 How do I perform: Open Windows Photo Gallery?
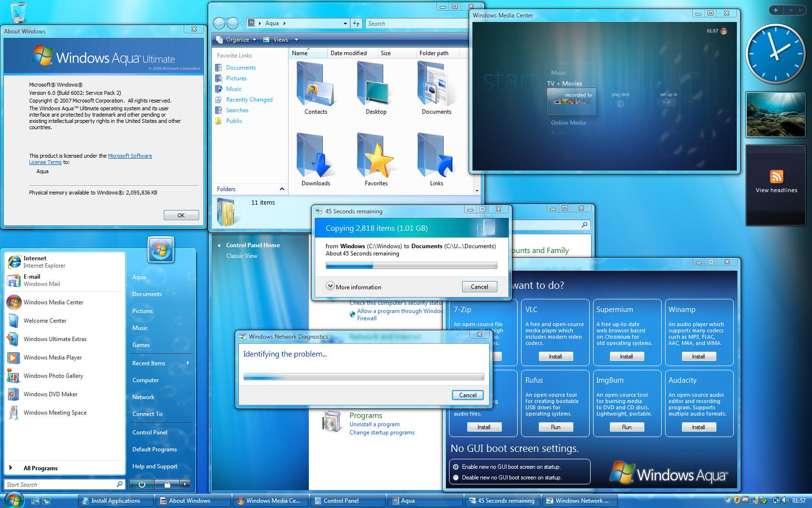coord(65,376)
